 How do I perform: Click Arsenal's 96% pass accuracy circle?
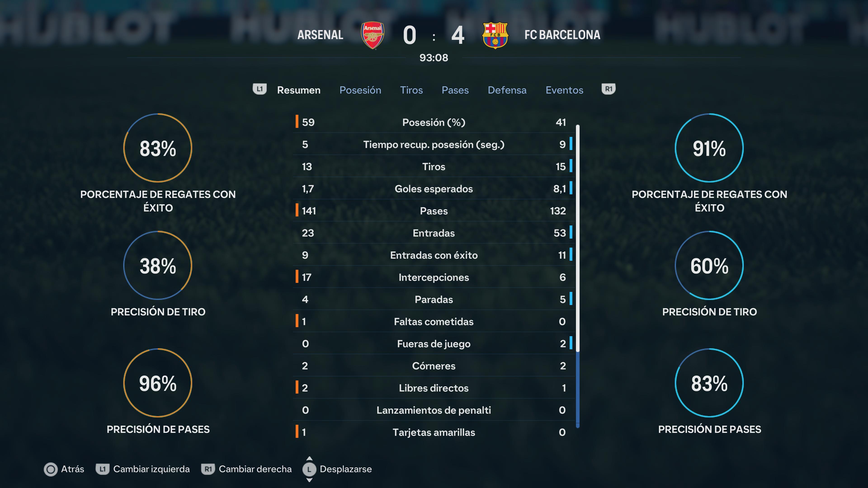click(x=158, y=383)
